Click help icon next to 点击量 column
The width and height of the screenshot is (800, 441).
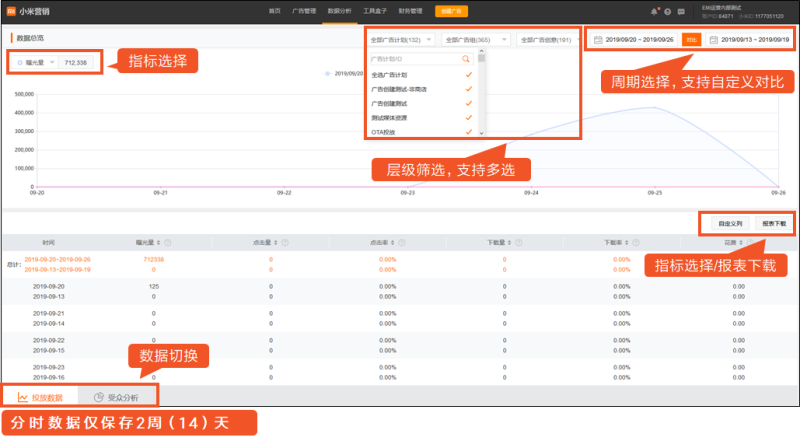coord(285,242)
